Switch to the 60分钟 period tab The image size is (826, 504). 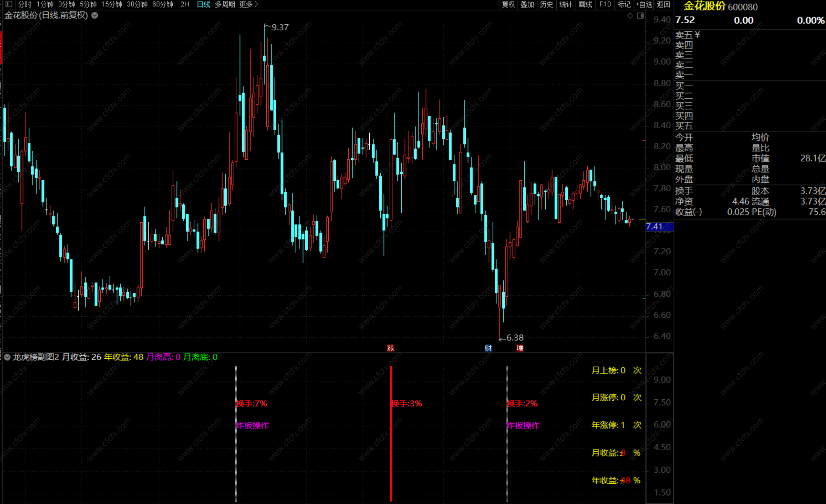[x=163, y=4]
